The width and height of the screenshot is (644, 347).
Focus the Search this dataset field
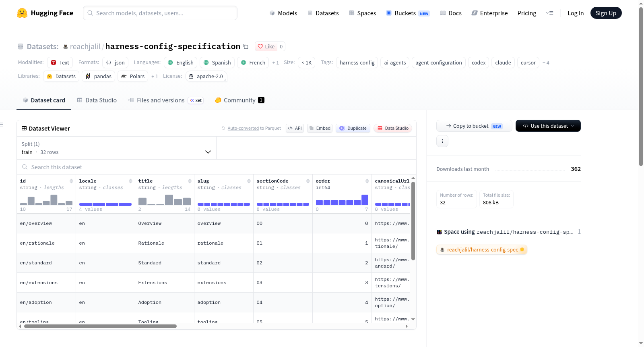(x=217, y=167)
